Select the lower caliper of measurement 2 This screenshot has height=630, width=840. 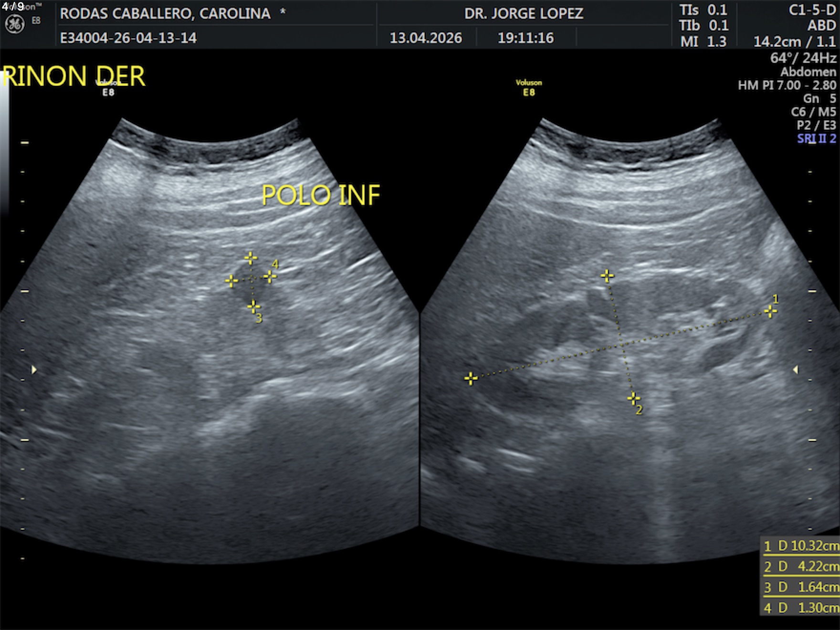tap(633, 398)
